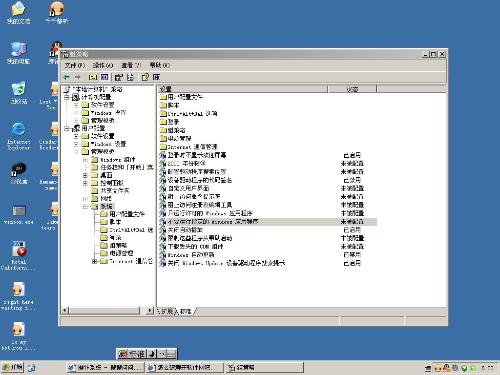Expand the Internet 通信管理 tree subfolder
Image resolution: width=500 pixels, height=375 pixels.
95,261
